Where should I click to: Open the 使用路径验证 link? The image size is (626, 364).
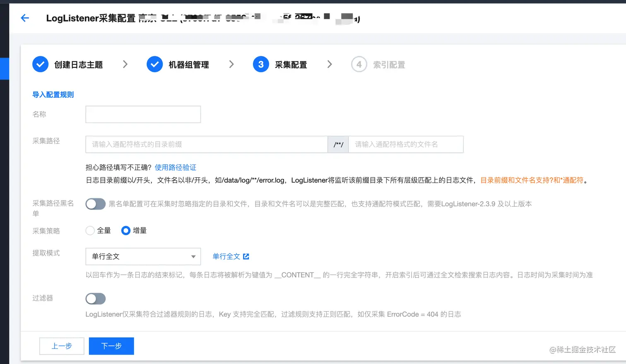coord(176,167)
